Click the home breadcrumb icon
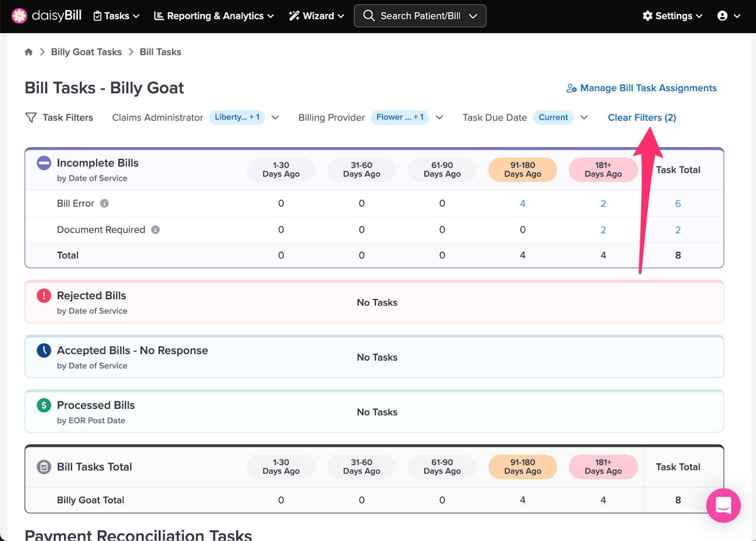The image size is (756, 541). point(28,52)
